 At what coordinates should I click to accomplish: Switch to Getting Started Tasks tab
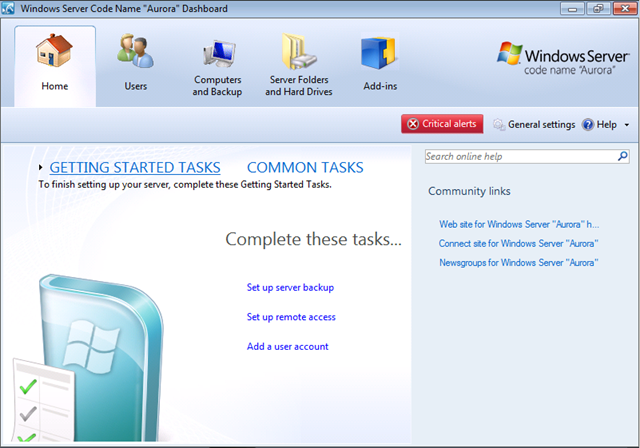coord(135,168)
